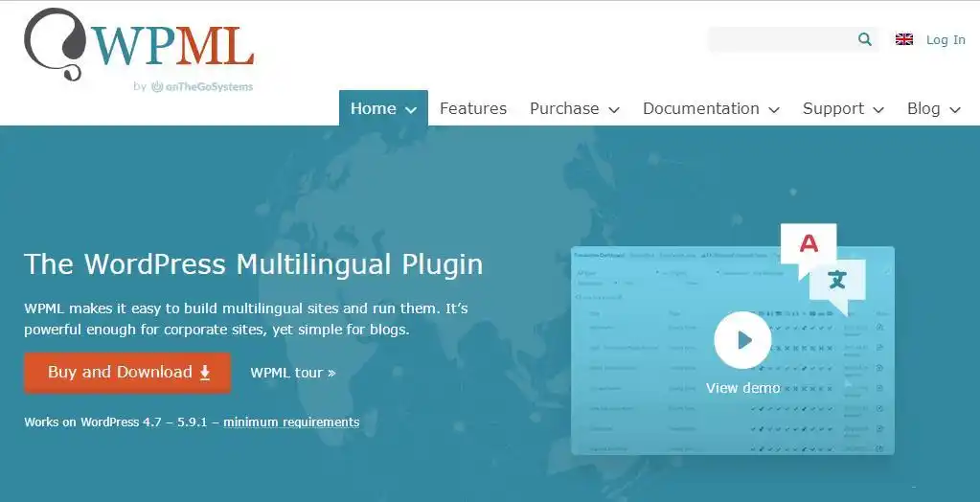The height and width of the screenshot is (502, 980).
Task: Expand the Purchase dropdown arrow
Action: 614,110
